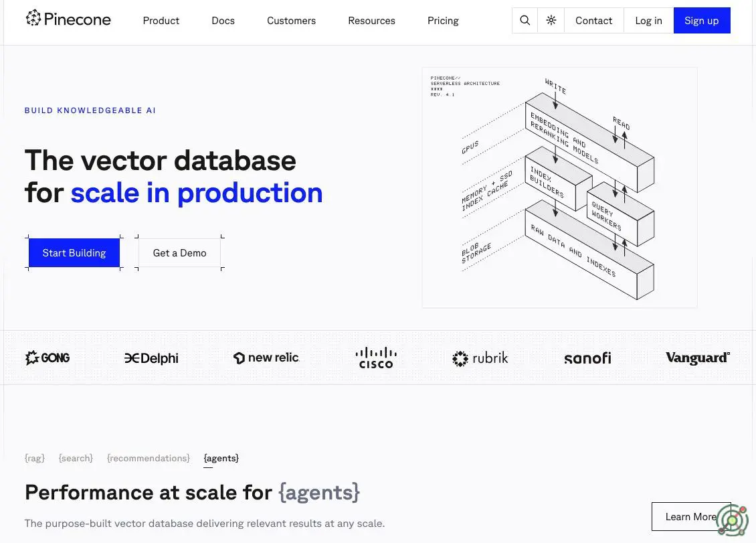Open the Resources navigation menu
This screenshot has width=756, height=543.
[x=372, y=21]
